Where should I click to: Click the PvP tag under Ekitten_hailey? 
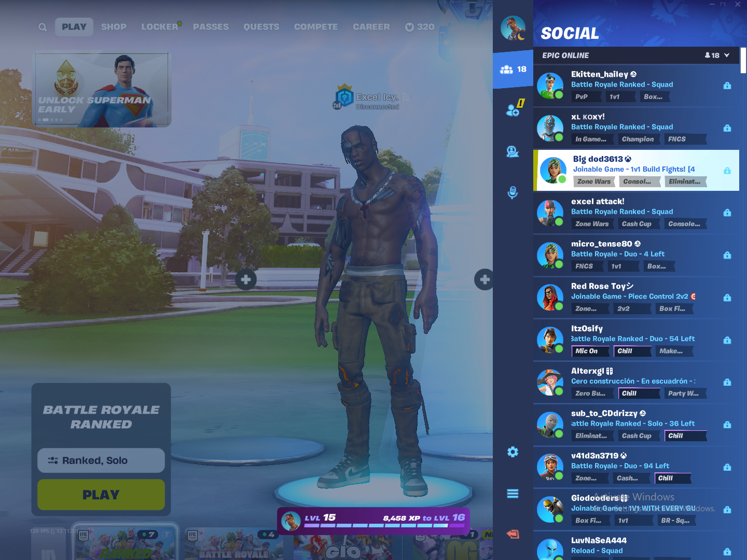[586, 97]
